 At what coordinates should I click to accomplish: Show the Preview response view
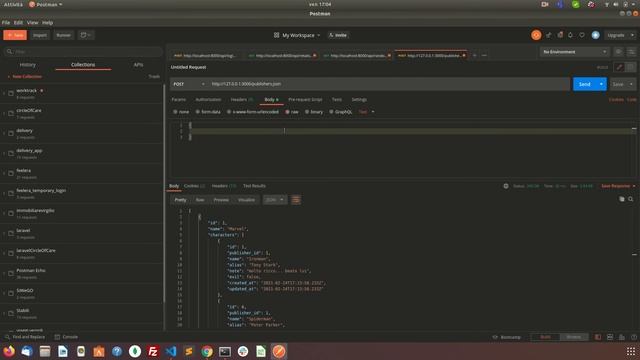click(221, 200)
